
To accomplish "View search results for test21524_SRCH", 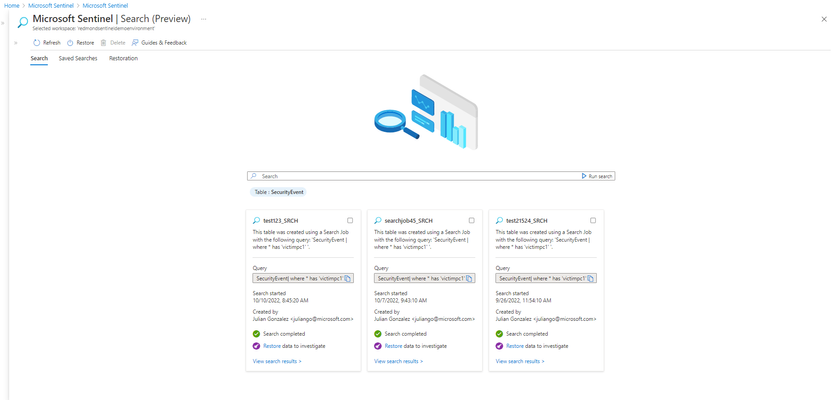I will pos(520,361).
